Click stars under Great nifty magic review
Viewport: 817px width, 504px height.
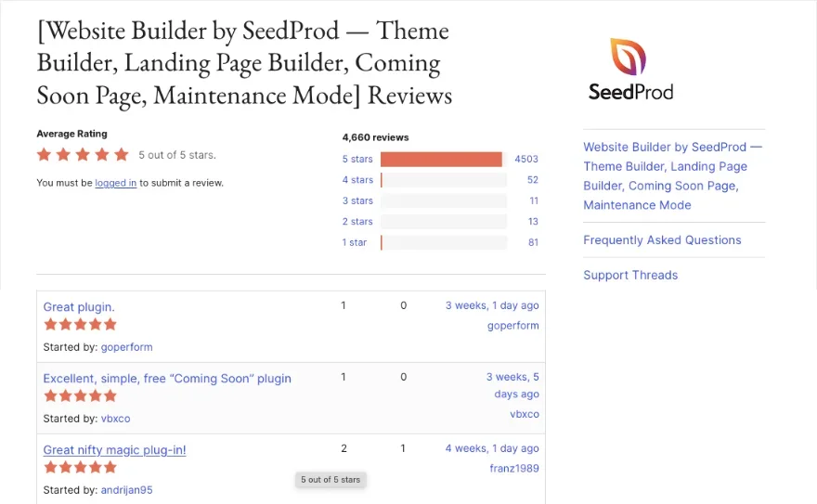(80, 468)
